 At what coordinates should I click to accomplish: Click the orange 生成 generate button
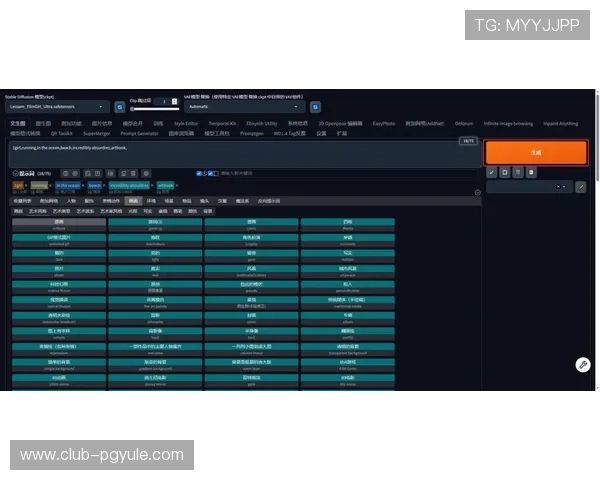535,153
